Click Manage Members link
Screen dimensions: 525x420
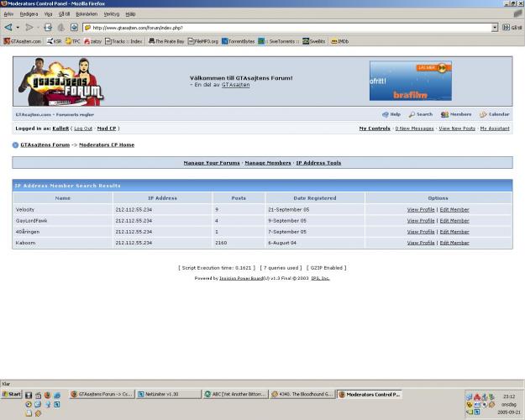click(x=267, y=163)
